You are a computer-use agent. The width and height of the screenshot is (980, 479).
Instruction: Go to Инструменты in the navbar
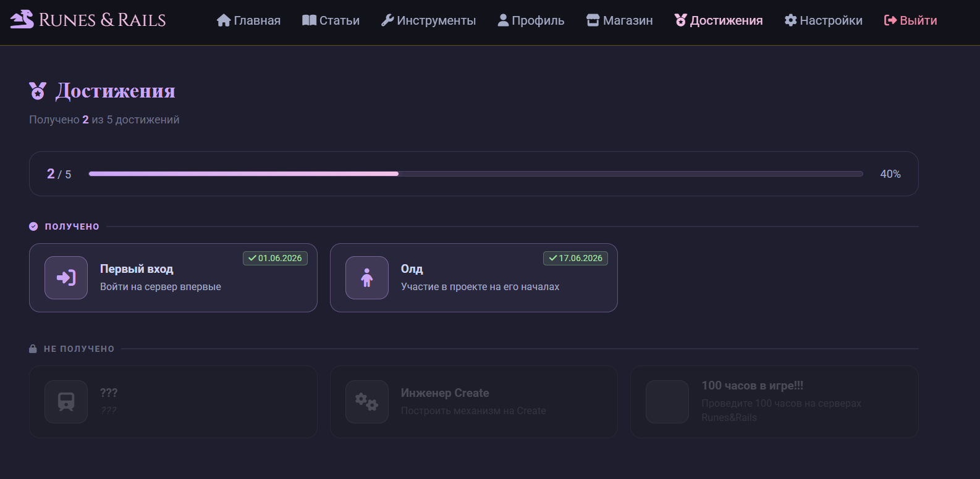[428, 20]
